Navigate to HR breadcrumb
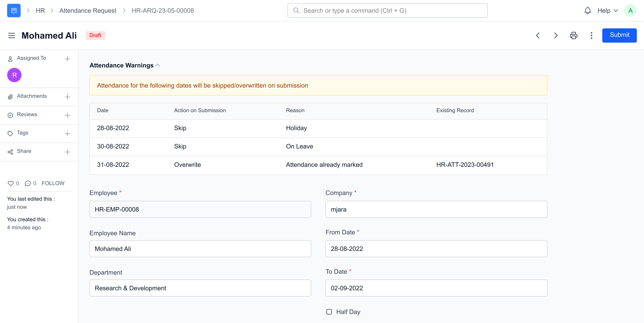 40,10
